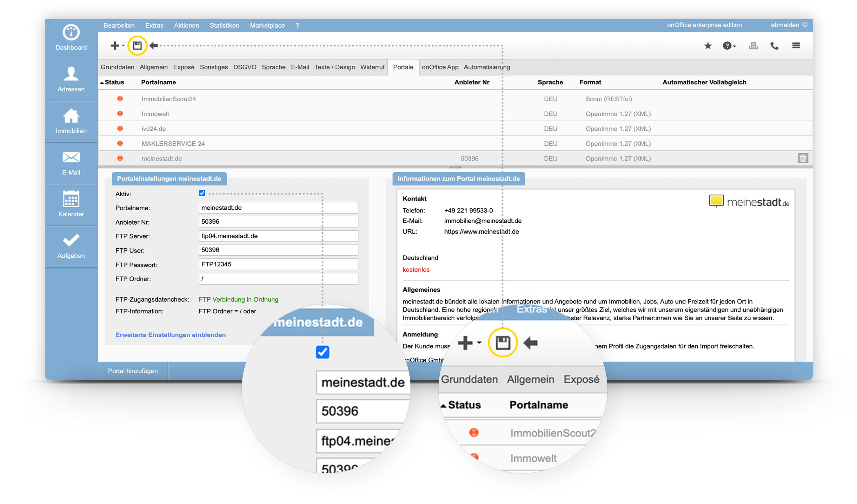This screenshot has width=857, height=504.
Task: Open the help question mark icon
Action: click(727, 46)
